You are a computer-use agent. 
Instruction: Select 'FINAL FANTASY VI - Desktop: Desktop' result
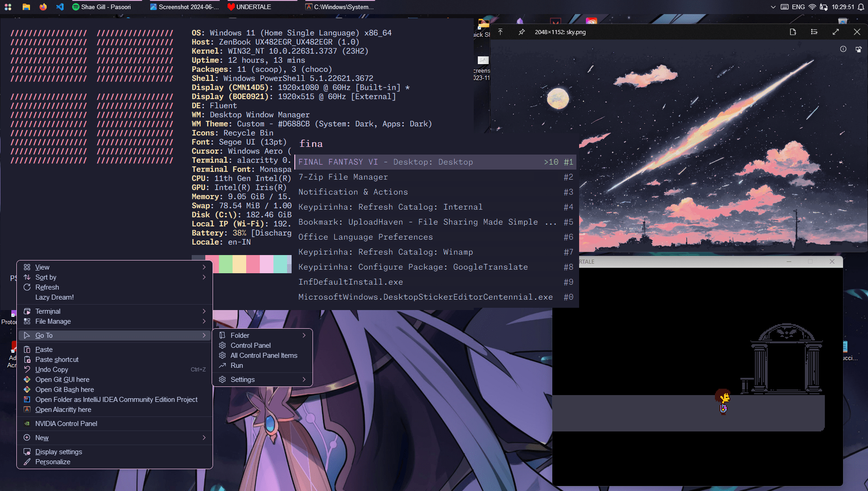click(x=436, y=162)
